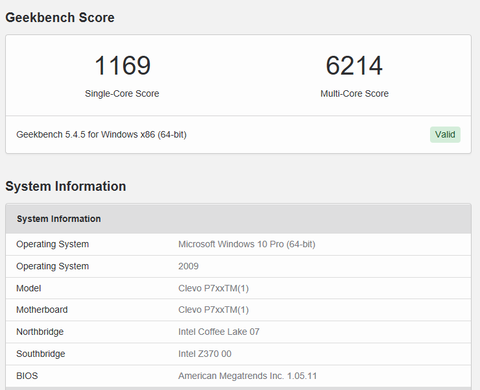Viewport: 480px width, 390px height.
Task: Select the Motherboard Clevo P7xxTM(1) value
Action: click(213, 310)
